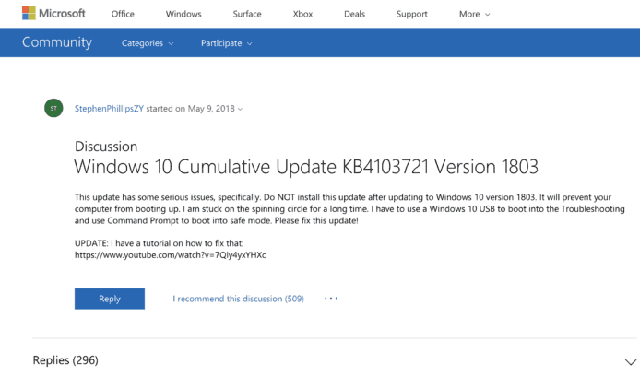640x377 pixels.
Task: Expand the Replies (296) section chevron
Action: [630, 361]
